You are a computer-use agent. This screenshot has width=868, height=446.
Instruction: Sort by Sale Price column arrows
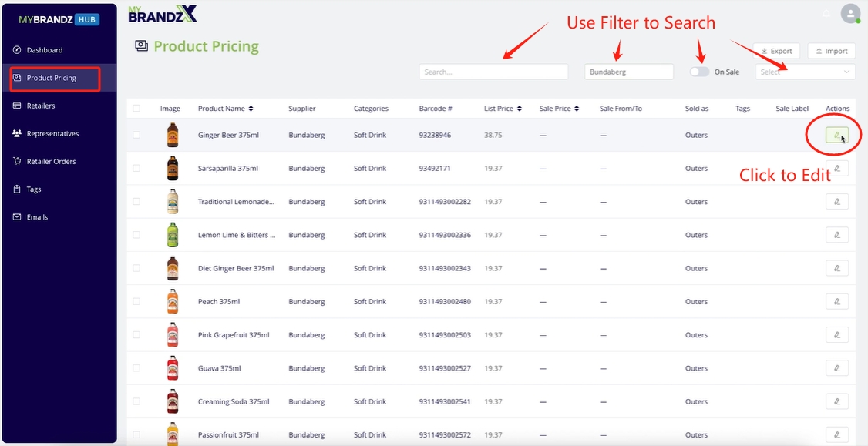577,109
